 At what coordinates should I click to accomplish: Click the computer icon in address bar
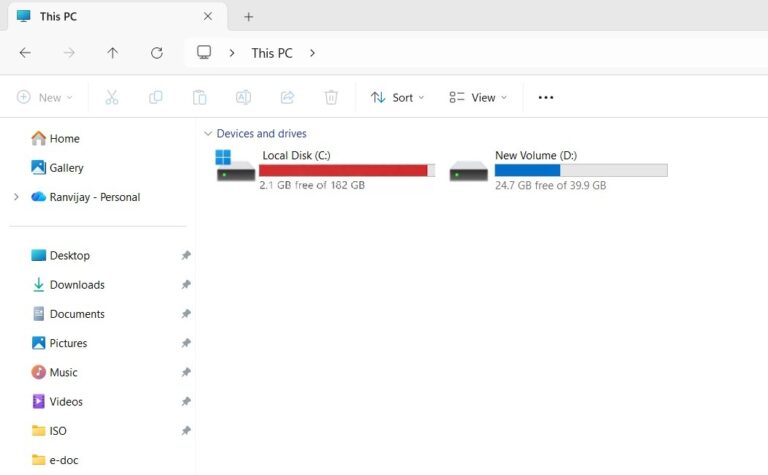click(x=204, y=52)
